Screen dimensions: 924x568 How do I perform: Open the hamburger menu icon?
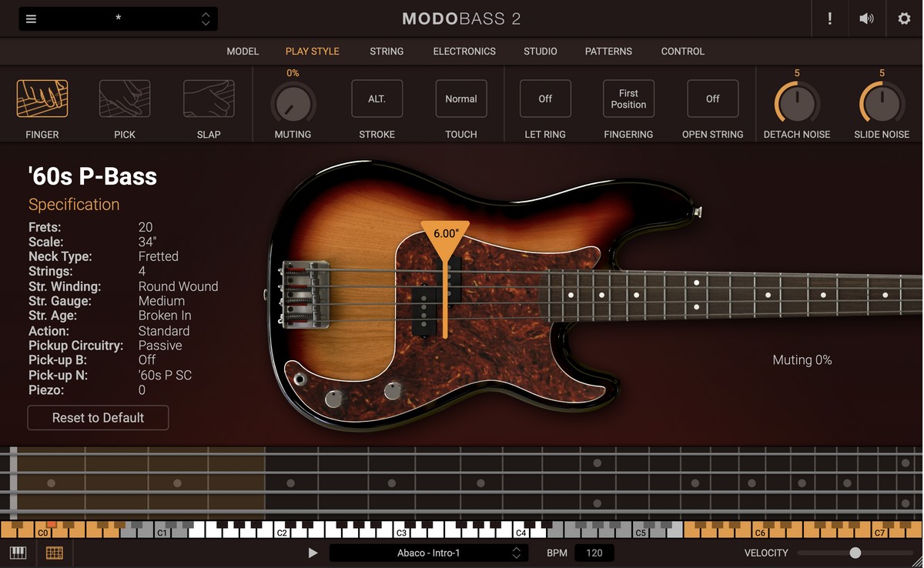pos(31,19)
